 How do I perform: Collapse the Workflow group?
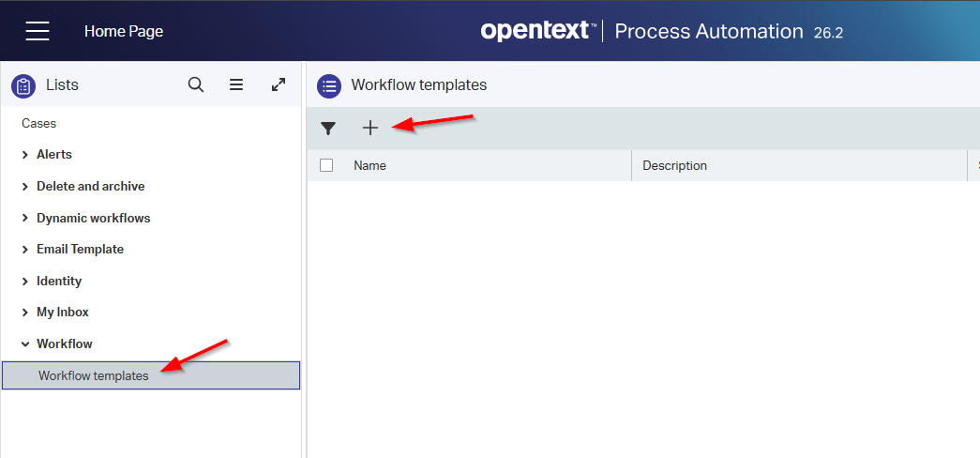25,344
